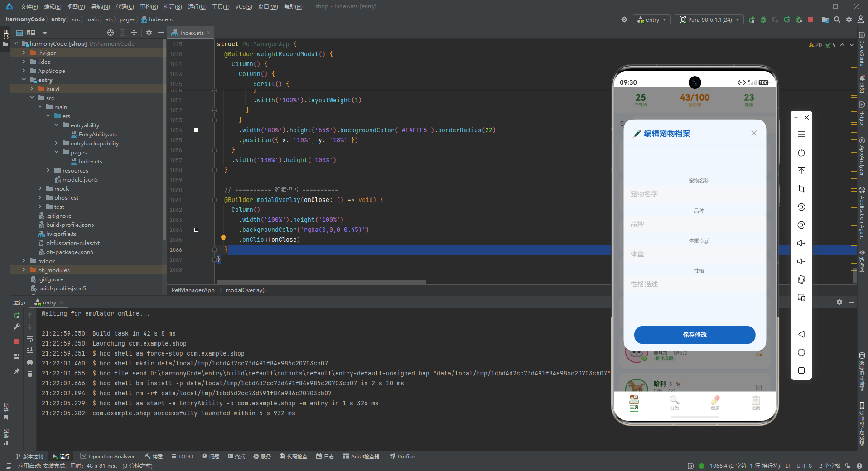The height and width of the screenshot is (471, 868).
Task: Increase emulator volume with speaker-plus icon
Action: [x=801, y=243]
